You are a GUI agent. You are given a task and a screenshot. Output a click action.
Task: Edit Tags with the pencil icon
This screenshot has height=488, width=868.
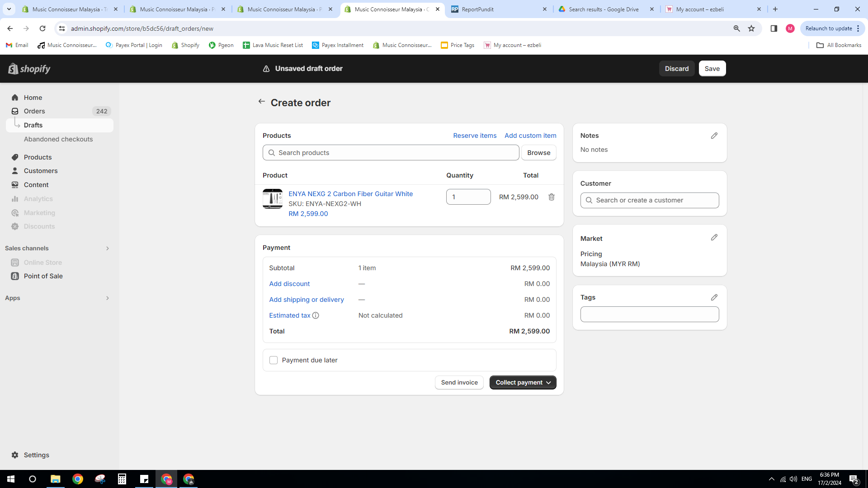coord(714,297)
